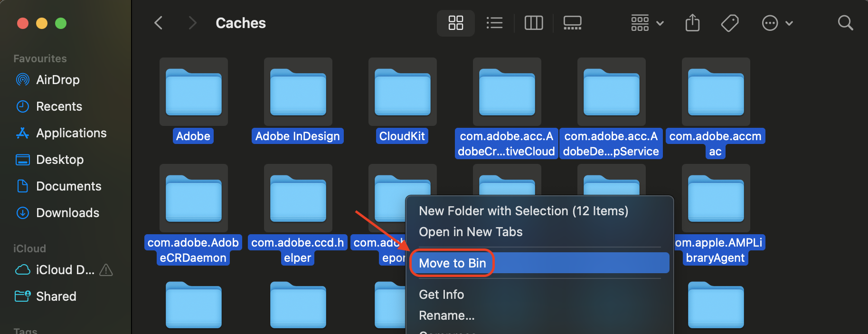Click the com.adobe.AdobeCRDaemon name label
Screen dimensions: 868x334
click(193, 250)
